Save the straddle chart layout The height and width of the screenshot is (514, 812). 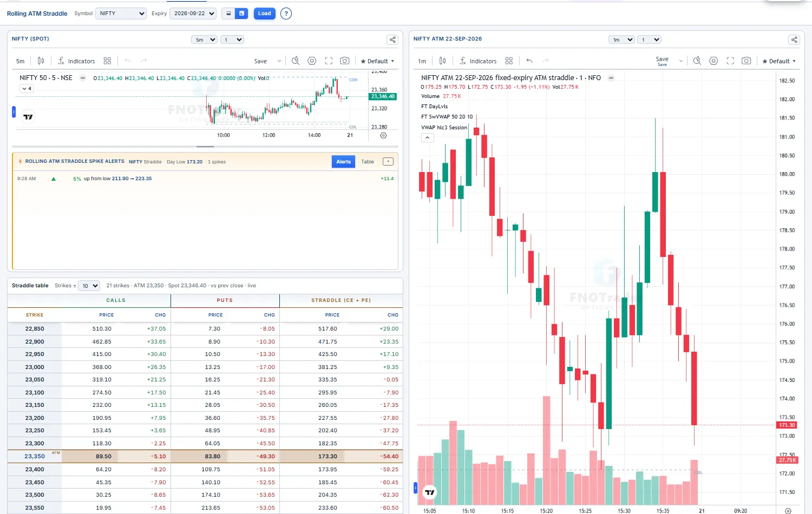pyautogui.click(x=662, y=61)
